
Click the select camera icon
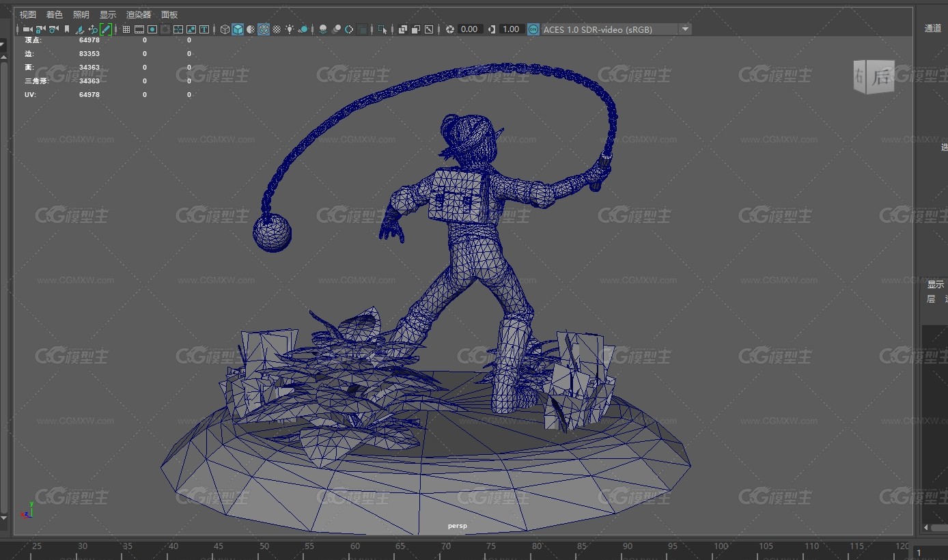(x=28, y=29)
